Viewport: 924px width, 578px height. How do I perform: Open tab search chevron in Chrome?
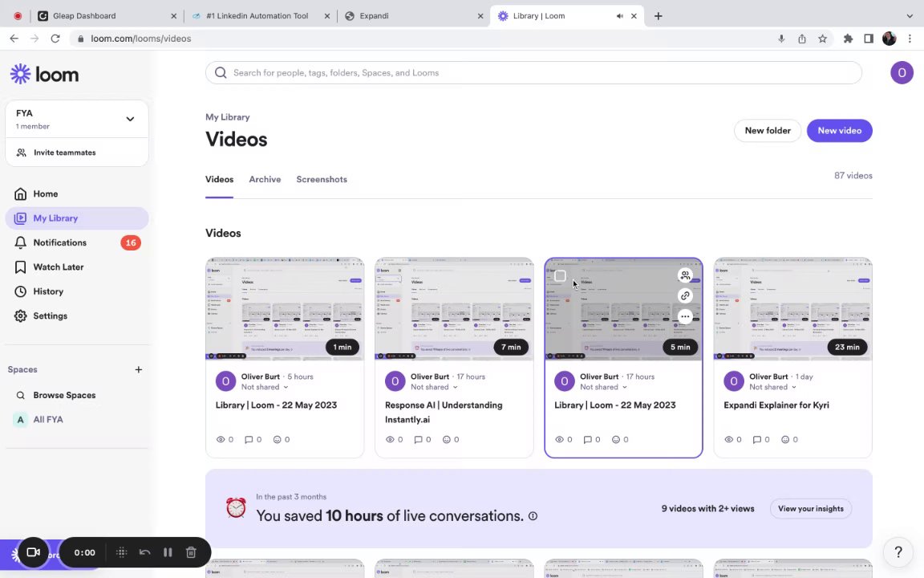pos(910,16)
